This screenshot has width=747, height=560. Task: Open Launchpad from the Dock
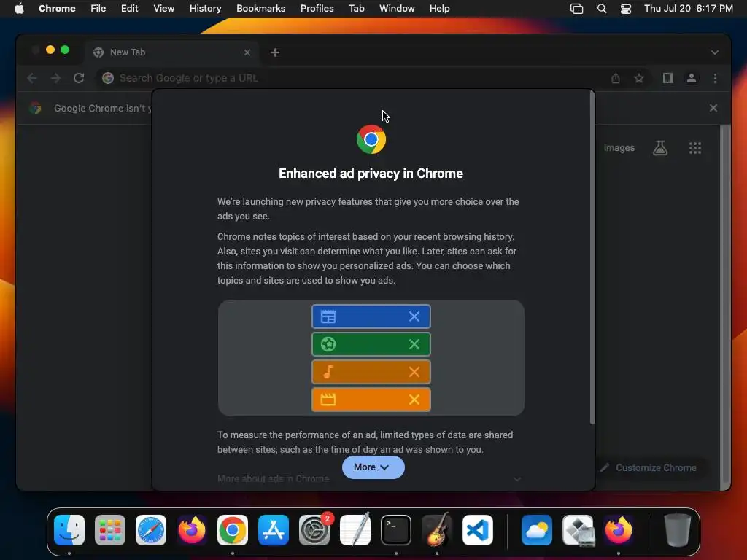(110, 530)
